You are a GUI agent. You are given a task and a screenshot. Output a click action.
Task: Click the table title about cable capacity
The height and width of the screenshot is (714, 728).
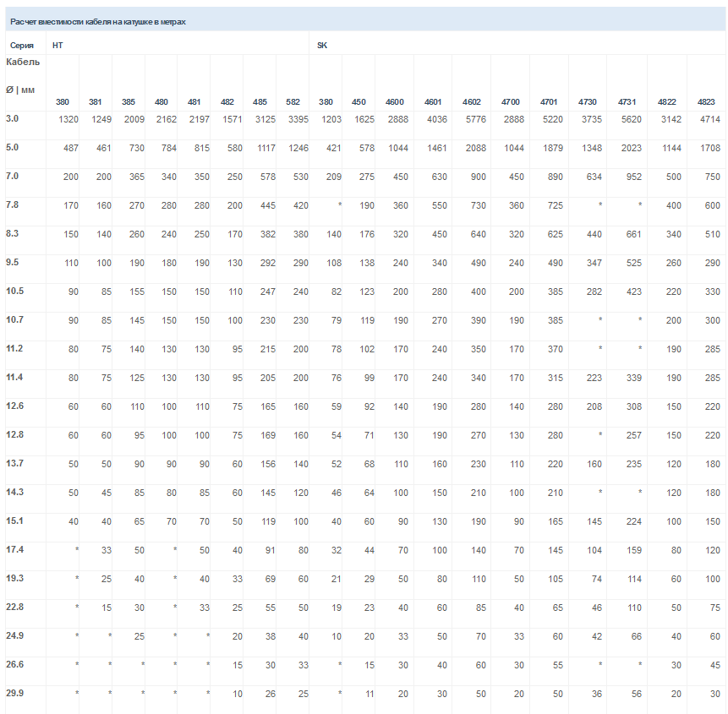coord(97,22)
